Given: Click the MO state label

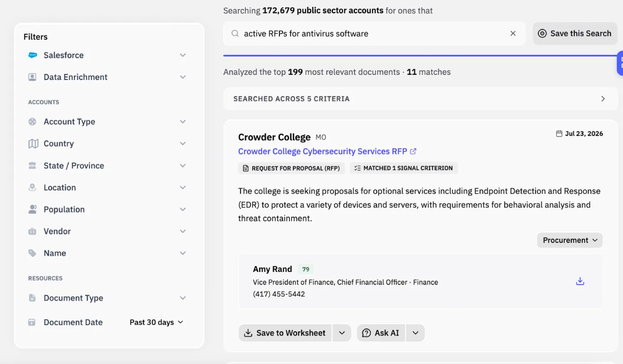Looking at the screenshot, I should pyautogui.click(x=321, y=137).
